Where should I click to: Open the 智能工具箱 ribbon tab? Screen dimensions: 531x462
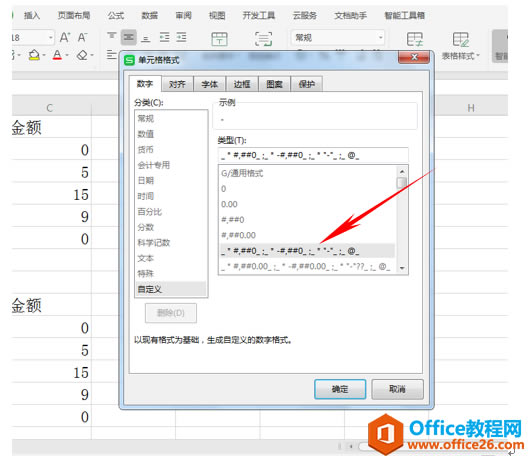coord(404,16)
